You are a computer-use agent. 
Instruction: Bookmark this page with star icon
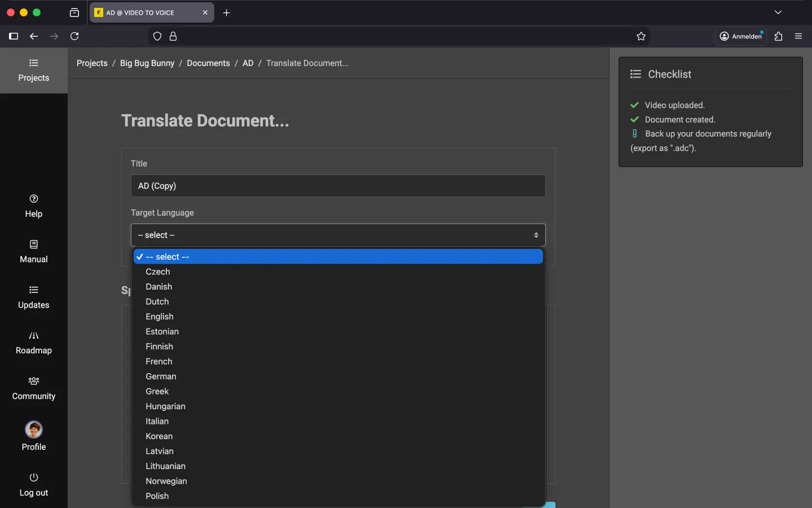pos(641,36)
